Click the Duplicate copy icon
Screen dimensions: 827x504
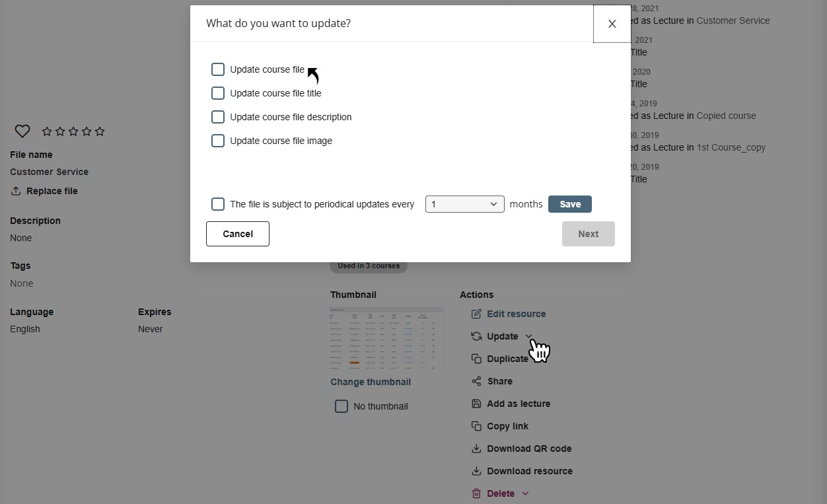[x=476, y=359]
